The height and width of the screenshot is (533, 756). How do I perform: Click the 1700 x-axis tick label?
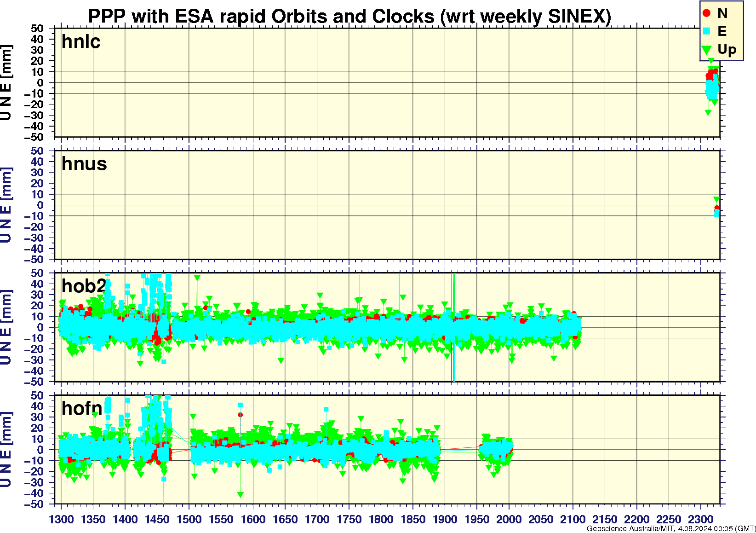[317, 519]
